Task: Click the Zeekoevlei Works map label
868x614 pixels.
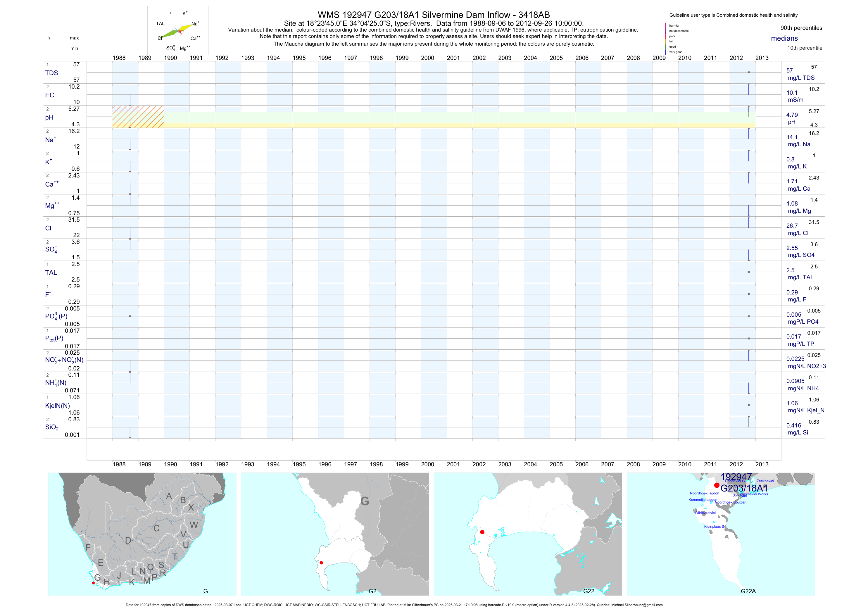Action: point(754,494)
